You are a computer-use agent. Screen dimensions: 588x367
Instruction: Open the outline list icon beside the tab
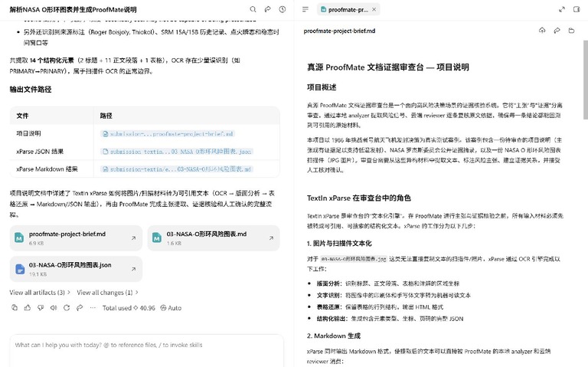pyautogui.click(x=305, y=9)
